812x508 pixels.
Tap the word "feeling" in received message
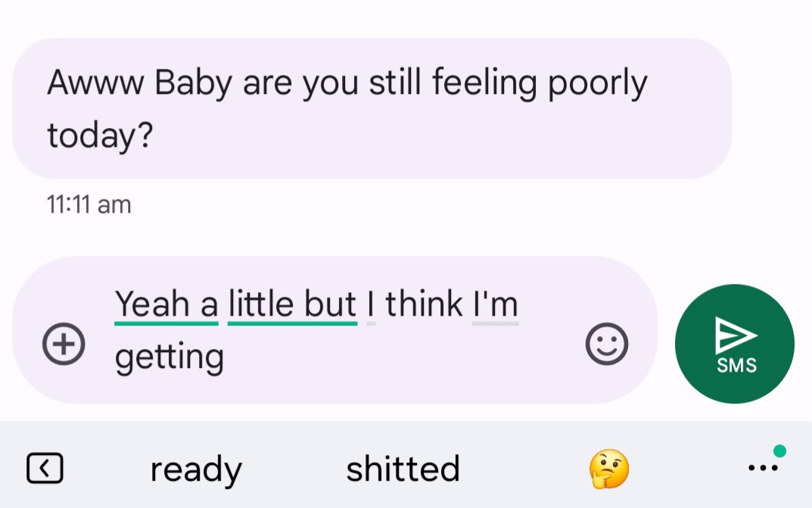484,83
